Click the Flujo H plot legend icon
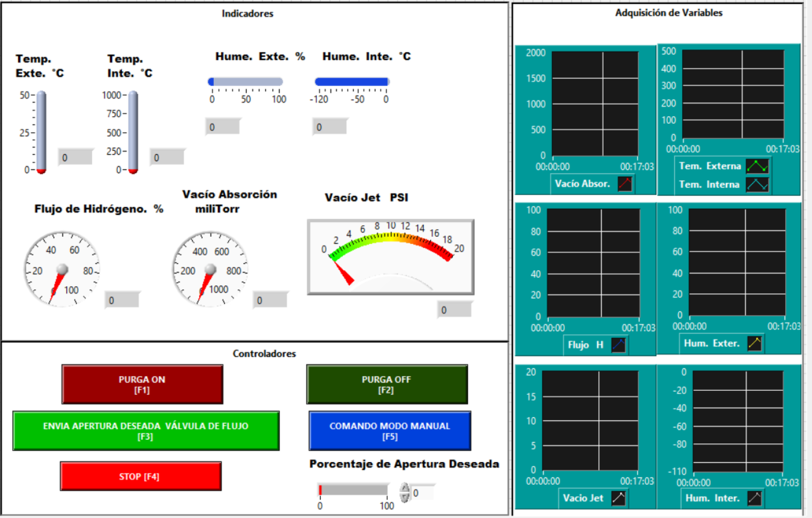Screen dimensions: 812x518 [x=618, y=345]
